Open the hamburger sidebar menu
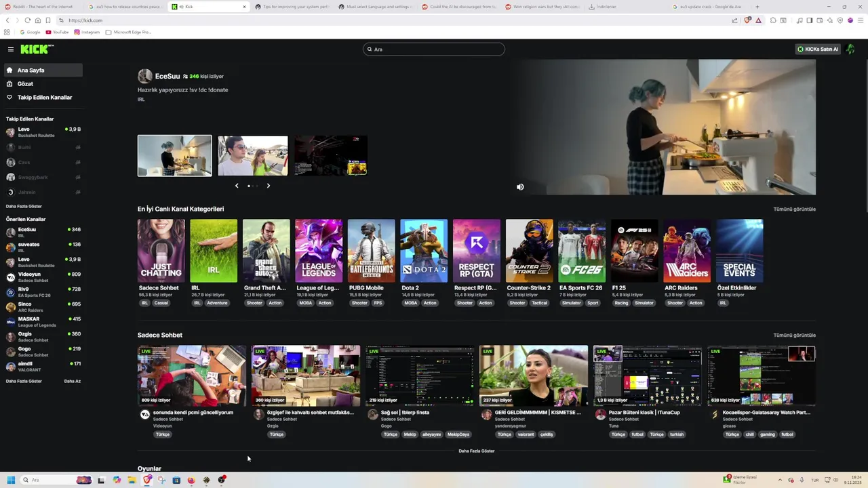 click(x=11, y=49)
